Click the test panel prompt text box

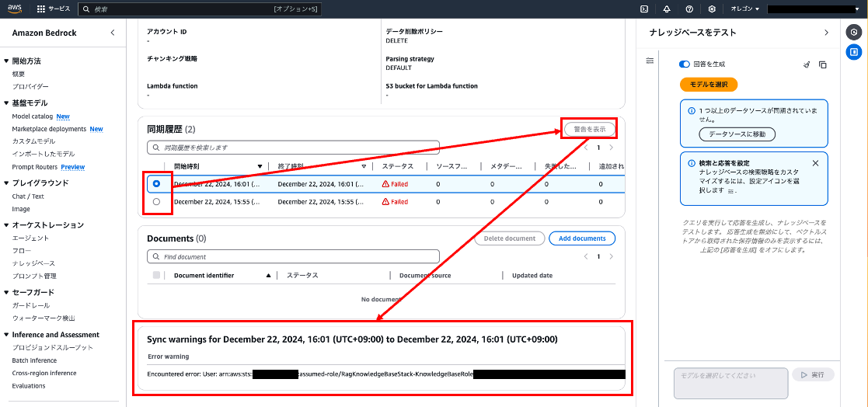click(x=730, y=383)
